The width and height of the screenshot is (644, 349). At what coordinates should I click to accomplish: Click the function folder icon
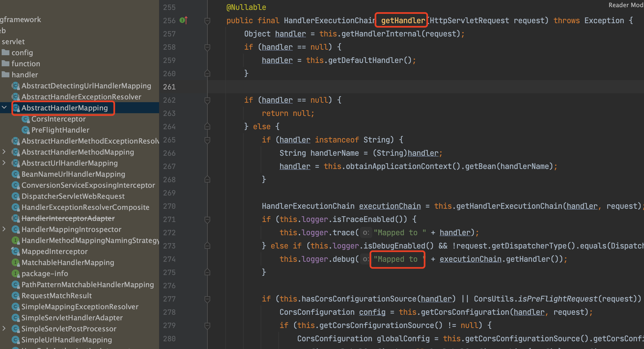pyautogui.click(x=6, y=64)
